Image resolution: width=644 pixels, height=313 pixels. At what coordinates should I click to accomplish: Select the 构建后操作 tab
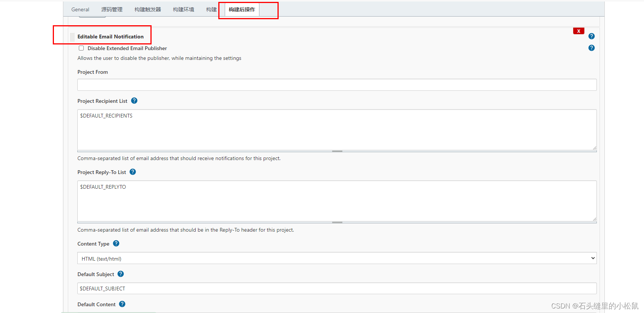(242, 9)
